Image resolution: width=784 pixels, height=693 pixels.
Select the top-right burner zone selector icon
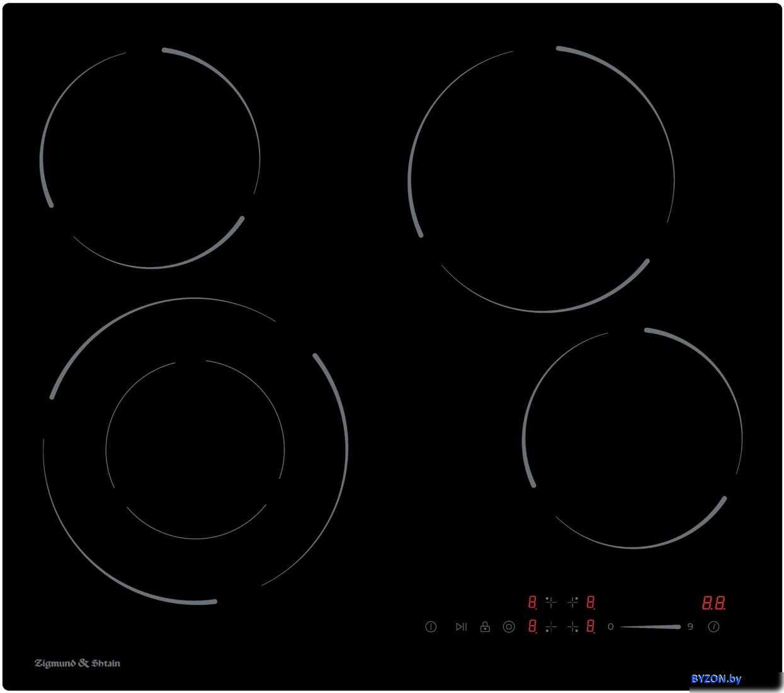572,602
